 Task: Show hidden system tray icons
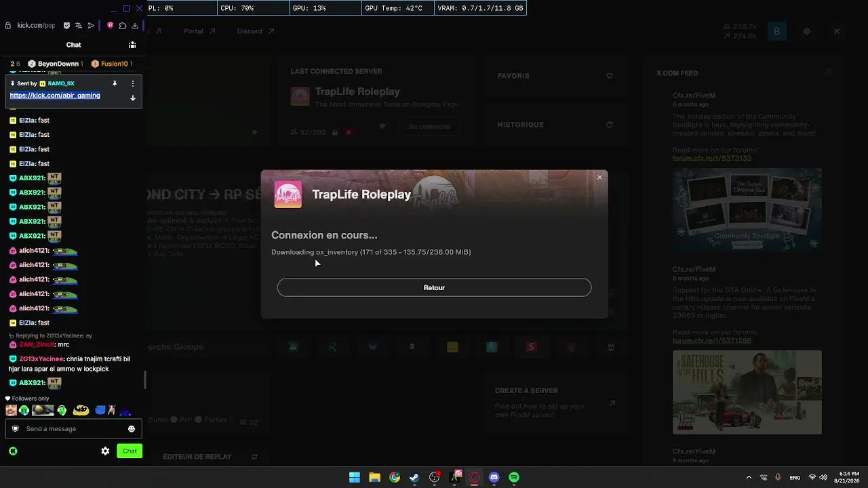click(x=749, y=477)
